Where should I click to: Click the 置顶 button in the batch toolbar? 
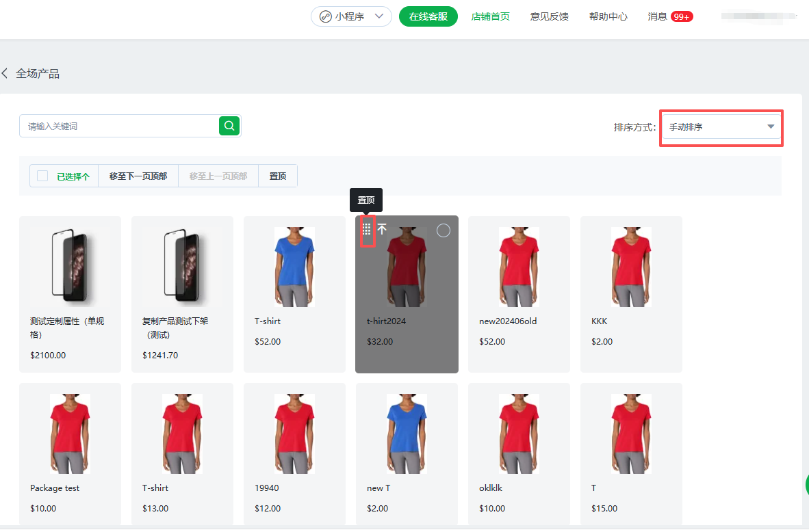278,176
